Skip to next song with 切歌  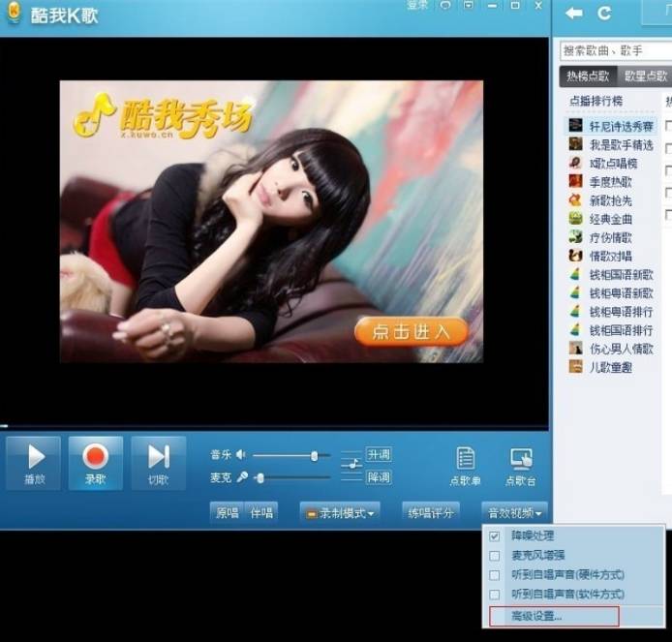[158, 463]
